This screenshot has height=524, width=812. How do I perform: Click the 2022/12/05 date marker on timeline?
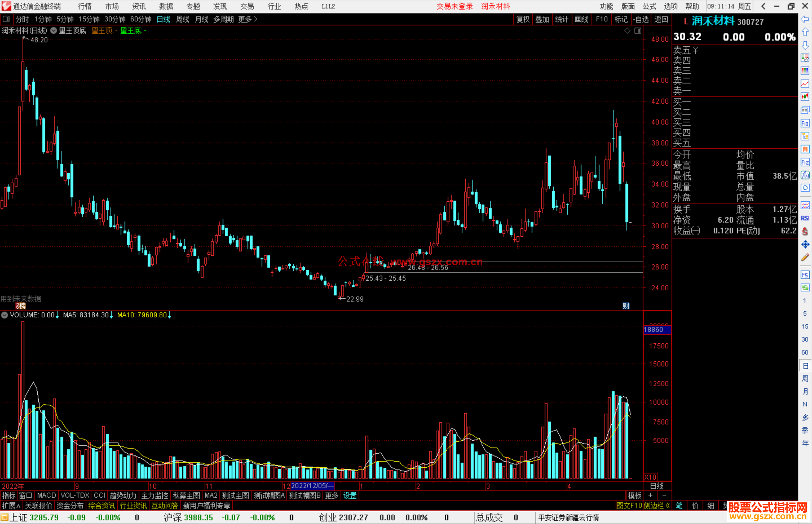pos(312,486)
